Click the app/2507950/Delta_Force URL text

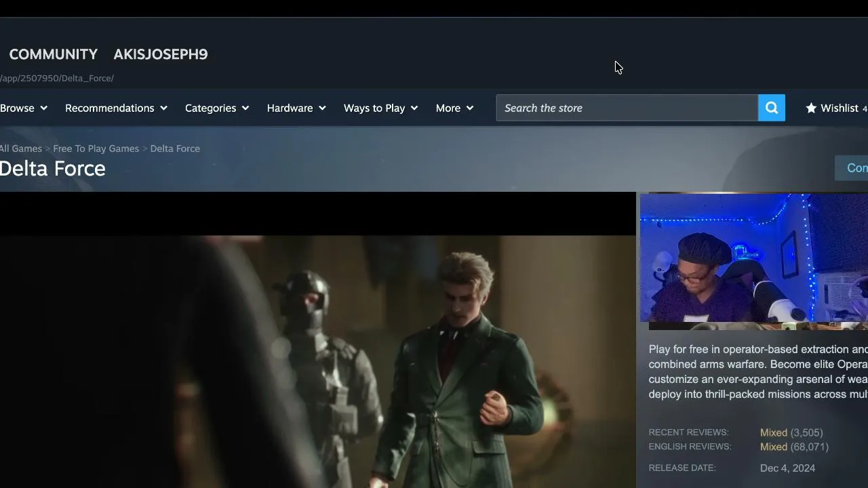57,78
